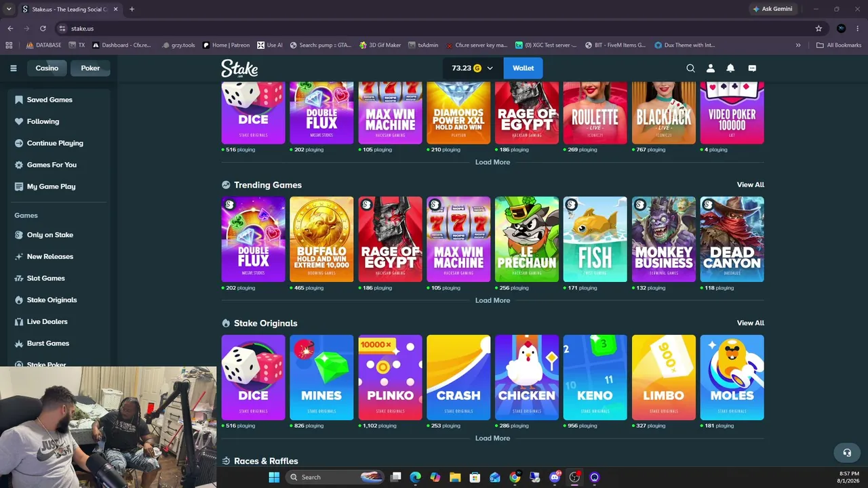Open the chat bubble icon
Screen dimensions: 868x488
[752, 68]
